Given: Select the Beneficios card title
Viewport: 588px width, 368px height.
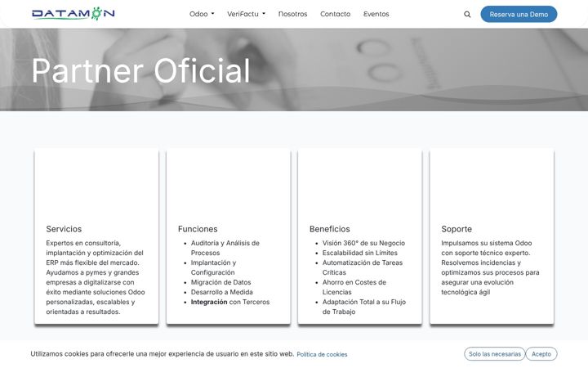Looking at the screenshot, I should [x=330, y=229].
